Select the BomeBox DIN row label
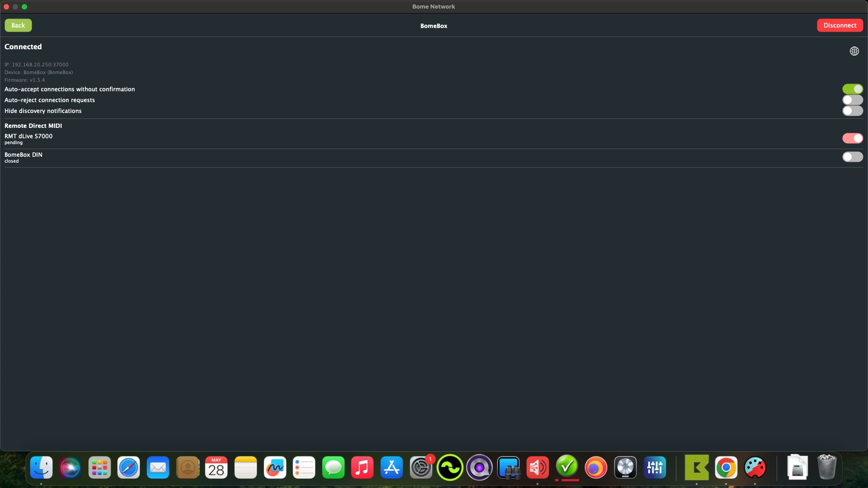The height and width of the screenshot is (488, 868). point(24,155)
